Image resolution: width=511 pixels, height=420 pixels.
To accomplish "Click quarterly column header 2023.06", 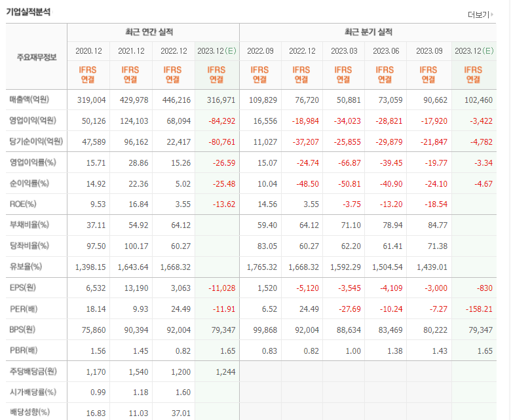I will click(x=386, y=51).
